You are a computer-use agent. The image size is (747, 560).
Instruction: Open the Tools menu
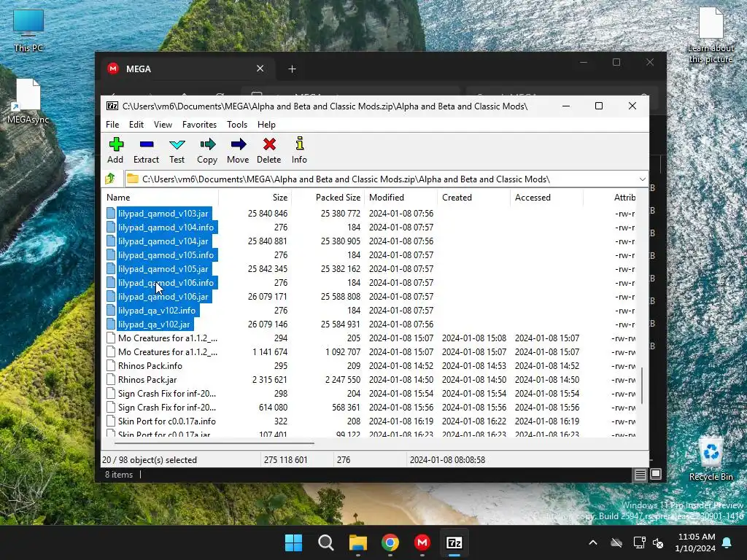[x=237, y=124]
